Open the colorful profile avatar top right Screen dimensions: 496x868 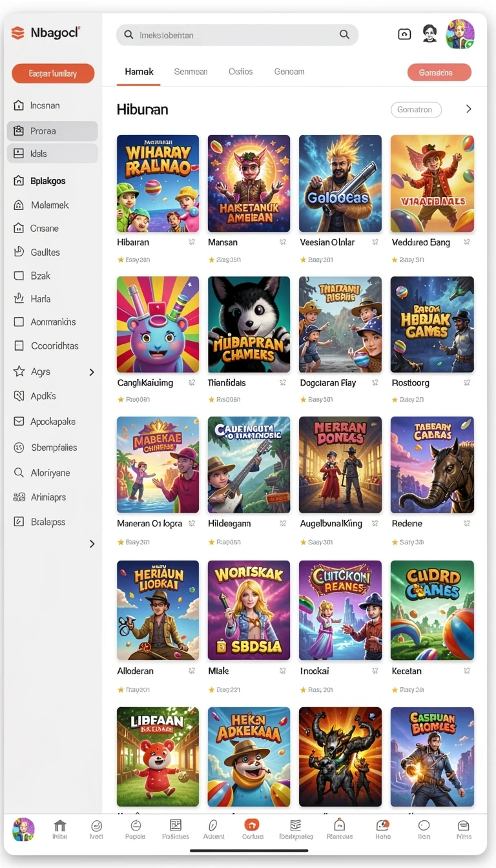point(460,34)
